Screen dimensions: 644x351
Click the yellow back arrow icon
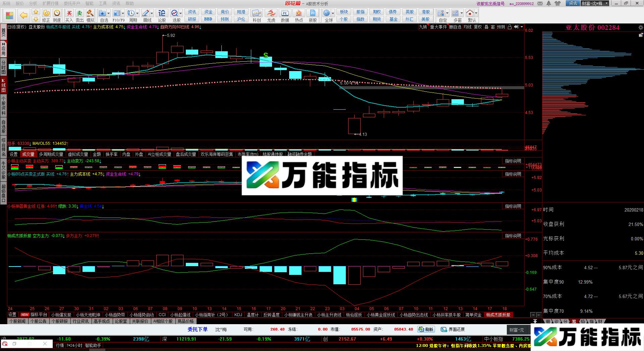pyautogui.click(x=23, y=15)
